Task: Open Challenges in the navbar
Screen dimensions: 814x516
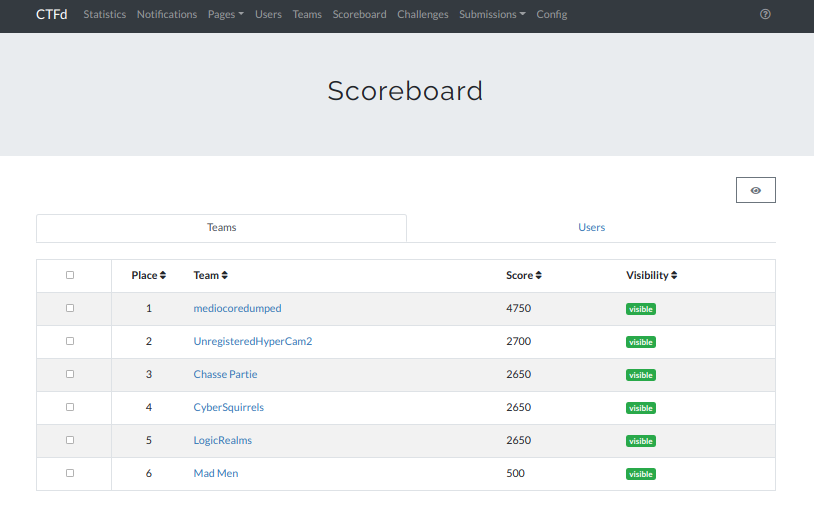Action: click(x=423, y=15)
